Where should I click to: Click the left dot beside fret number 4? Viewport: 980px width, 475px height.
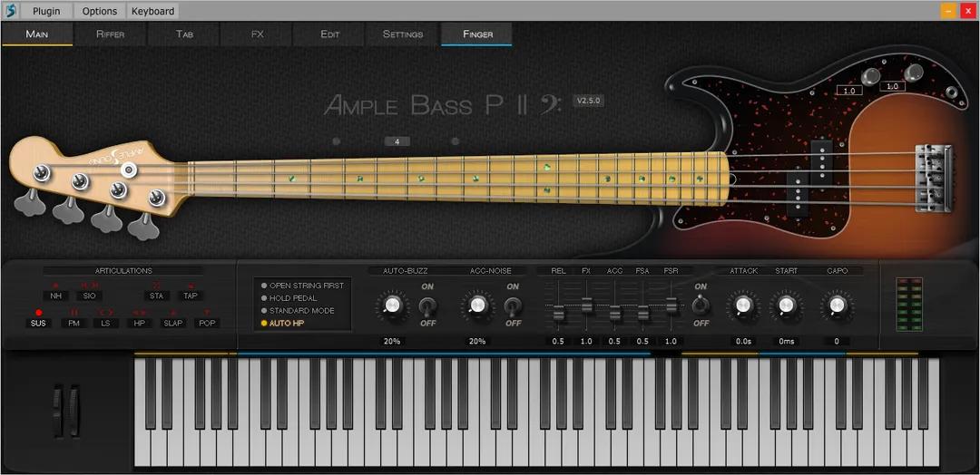[x=337, y=141]
